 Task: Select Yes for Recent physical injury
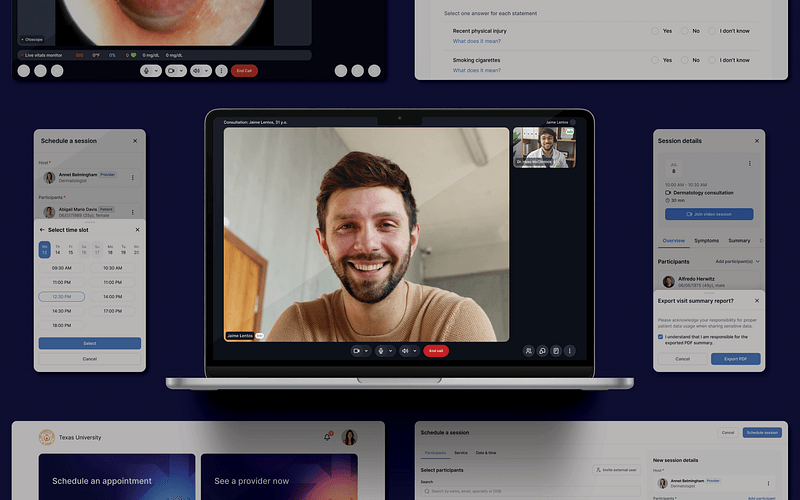[655, 31]
